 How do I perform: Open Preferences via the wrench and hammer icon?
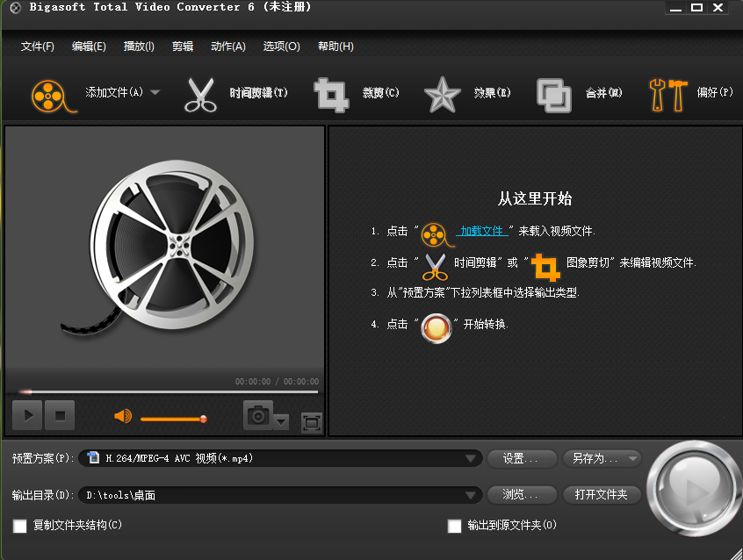(x=667, y=95)
